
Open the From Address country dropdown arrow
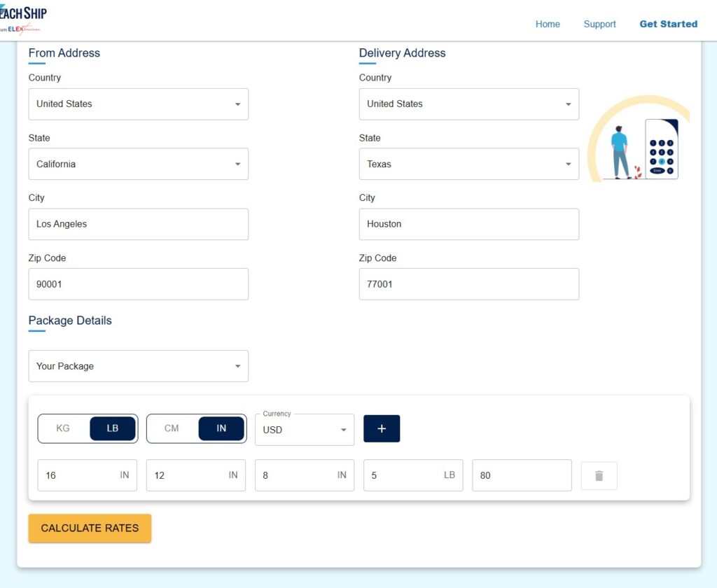tap(238, 104)
